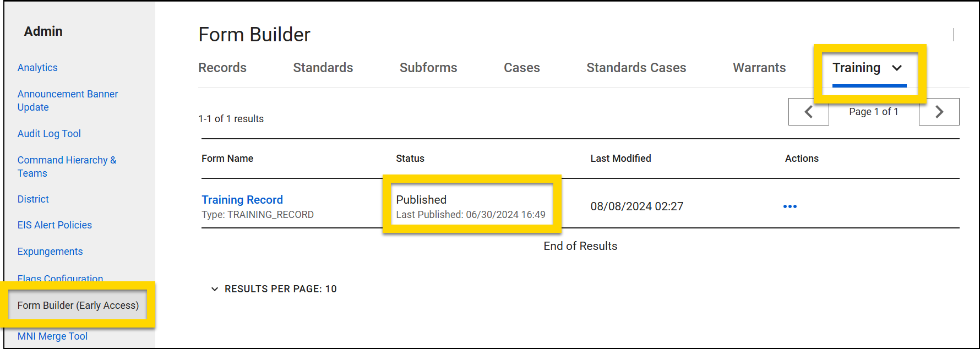Open the Training Record form
The image size is (980, 349).
pos(242,199)
